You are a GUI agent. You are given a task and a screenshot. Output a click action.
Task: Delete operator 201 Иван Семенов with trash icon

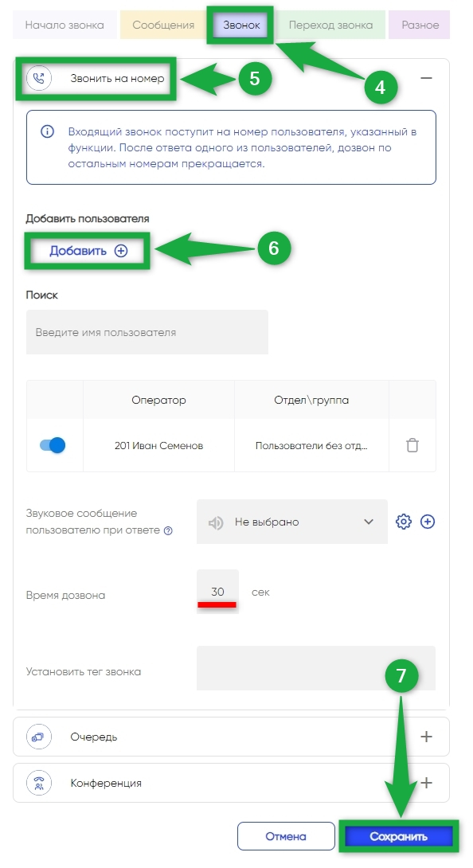(x=412, y=445)
